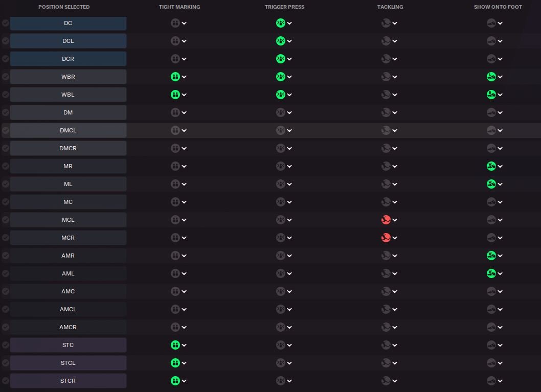Select the AML position button
Image resolution: width=541 pixels, height=392 pixels.
[x=68, y=273]
